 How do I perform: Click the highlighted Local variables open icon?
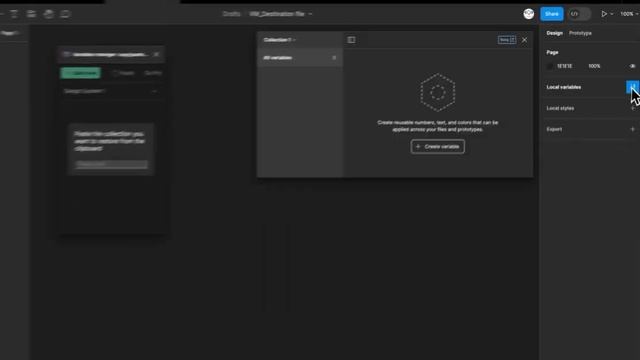pyautogui.click(x=632, y=87)
